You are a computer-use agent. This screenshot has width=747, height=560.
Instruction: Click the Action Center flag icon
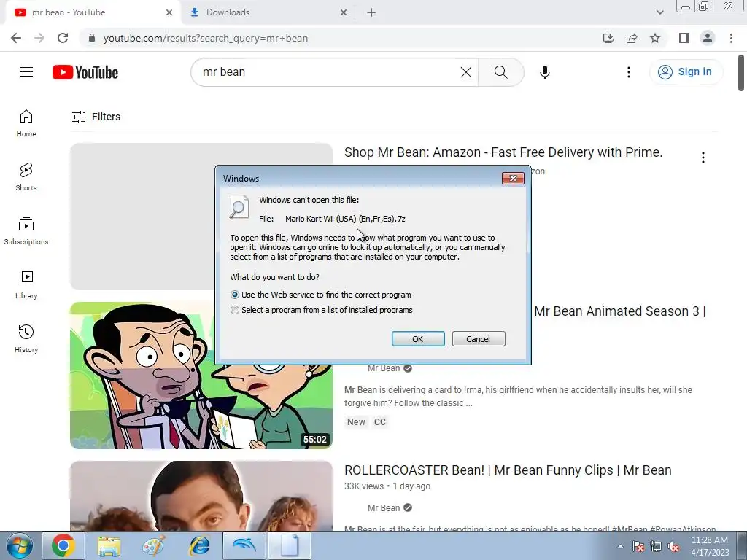click(638, 546)
